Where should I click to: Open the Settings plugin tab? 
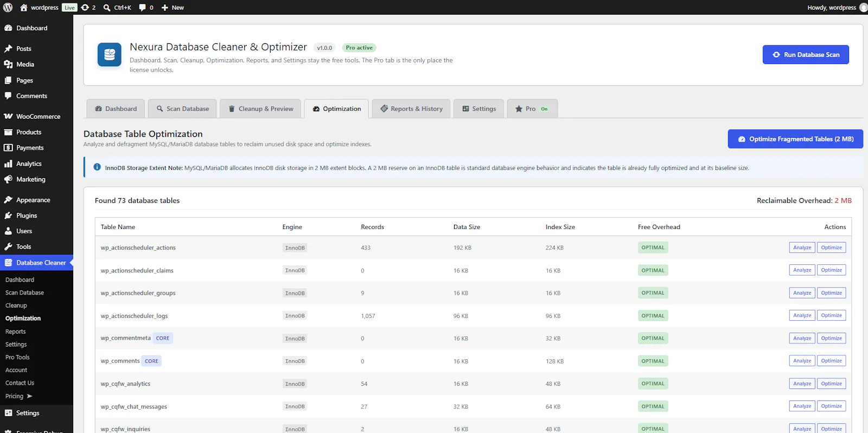[478, 109]
